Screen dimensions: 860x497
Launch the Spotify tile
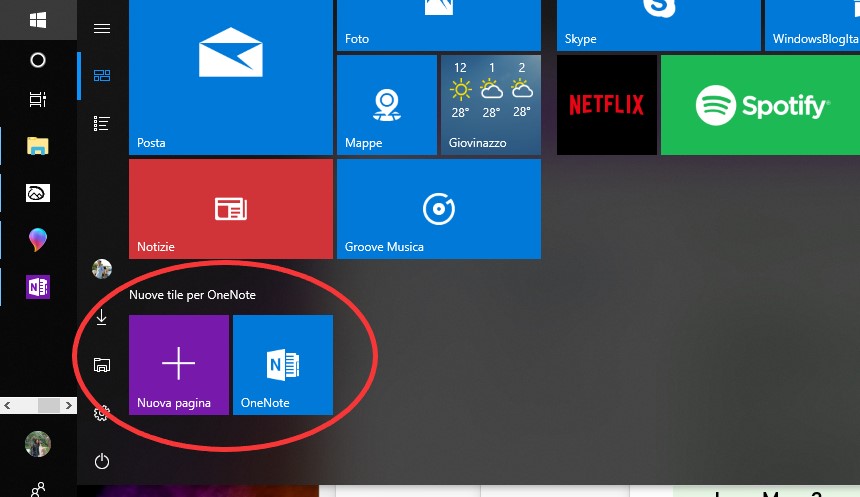point(760,105)
